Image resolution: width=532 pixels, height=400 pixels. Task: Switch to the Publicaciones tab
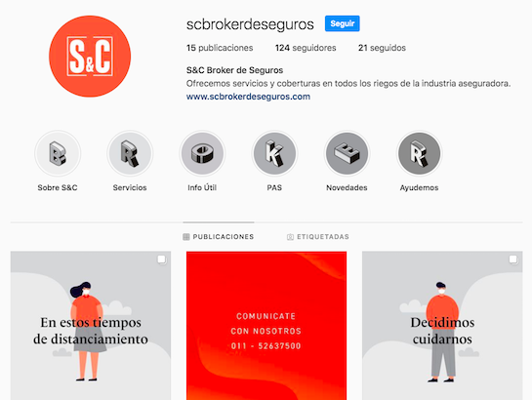(219, 237)
